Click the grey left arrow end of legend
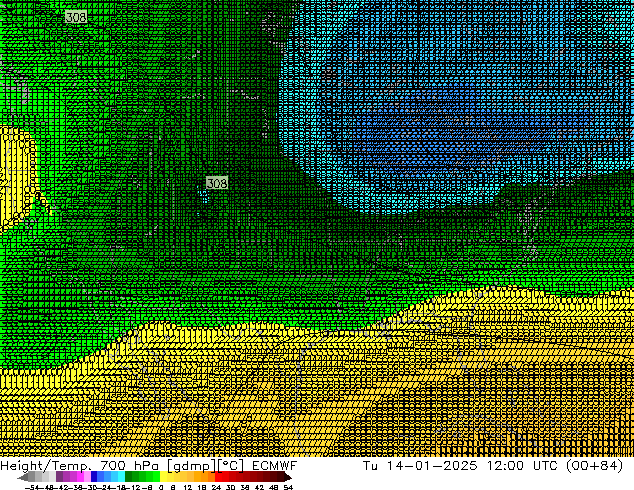 click(x=23, y=477)
